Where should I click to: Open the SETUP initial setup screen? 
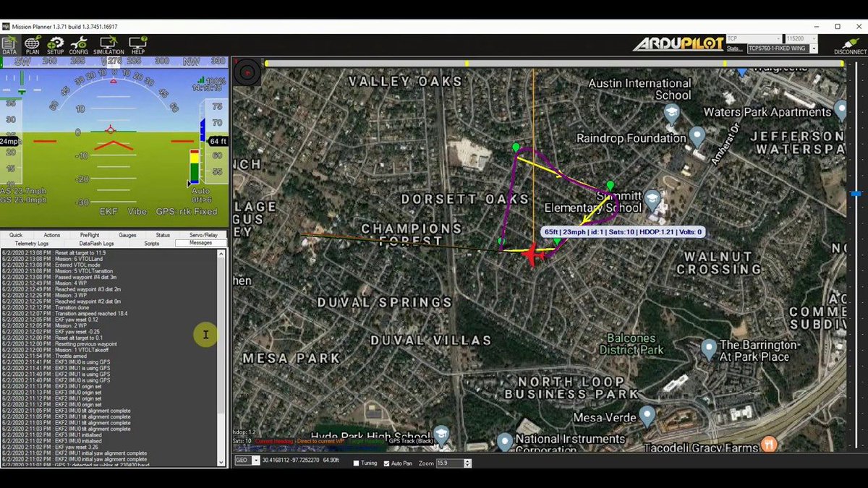55,46
